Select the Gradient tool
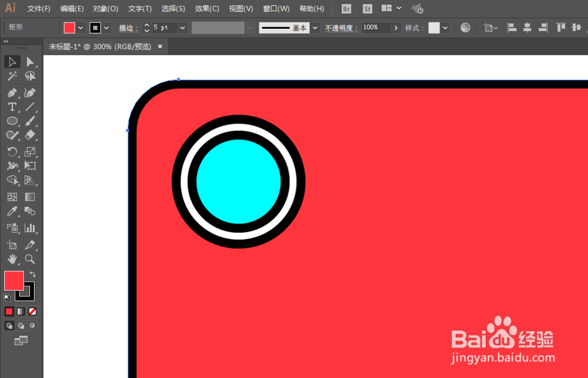 pyautogui.click(x=30, y=197)
